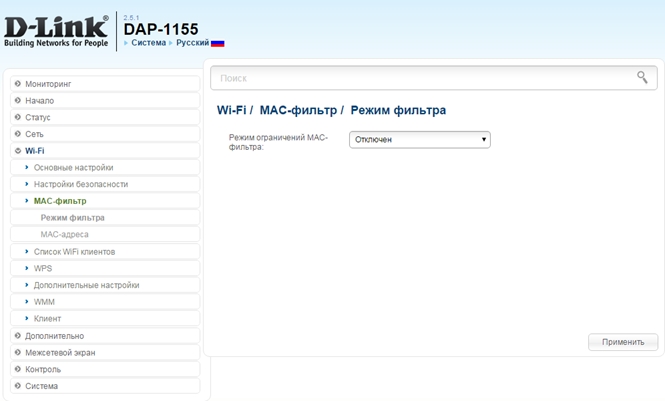Select MAC-адреса in the sidebar
The image size is (665, 401).
[x=64, y=234]
